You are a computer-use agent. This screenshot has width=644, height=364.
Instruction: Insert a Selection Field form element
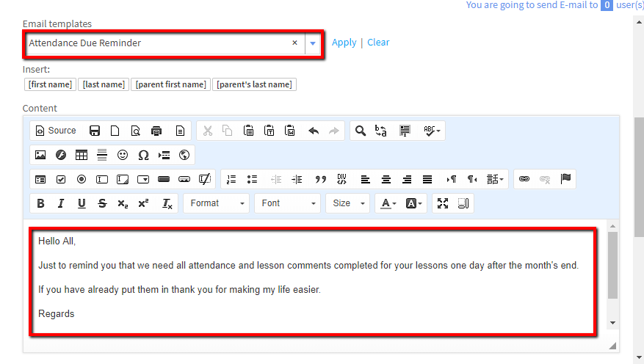(x=143, y=179)
